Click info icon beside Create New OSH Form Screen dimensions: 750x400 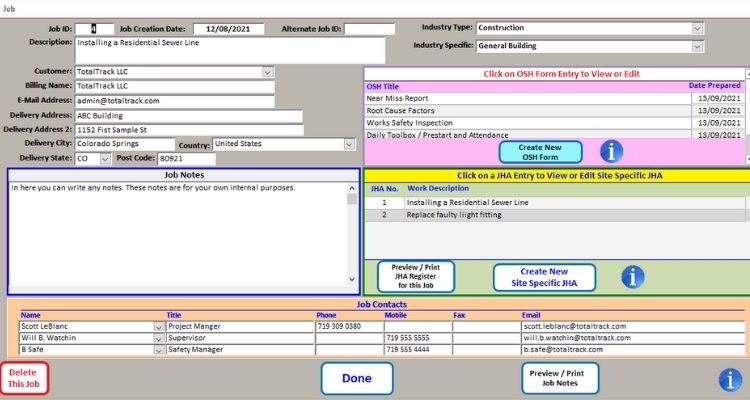[x=610, y=151]
